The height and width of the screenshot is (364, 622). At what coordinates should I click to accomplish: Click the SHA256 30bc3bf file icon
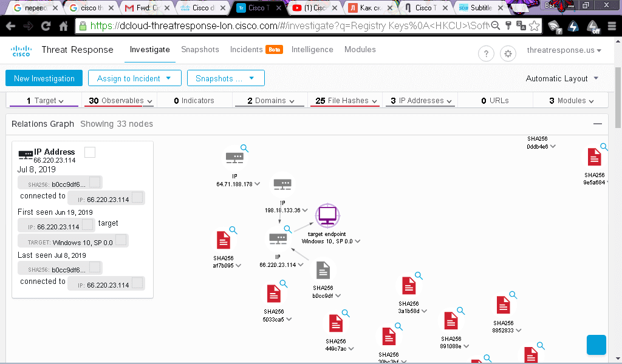coord(389,337)
